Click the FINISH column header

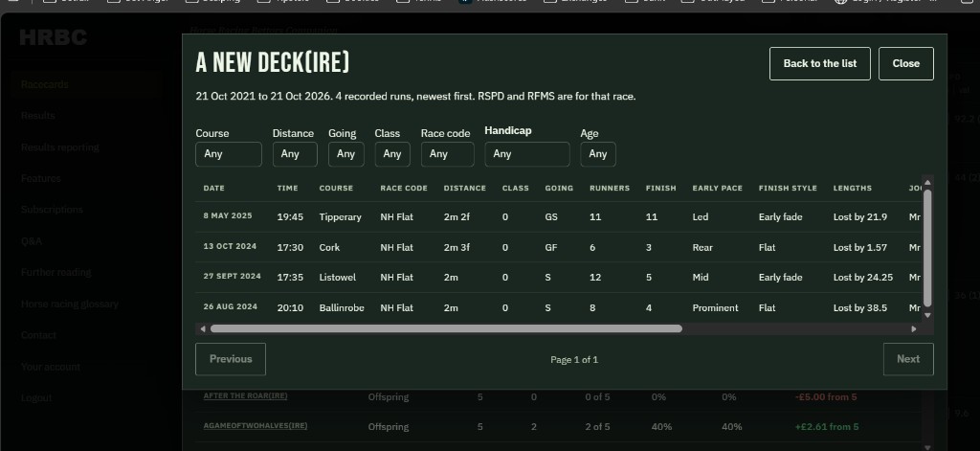click(x=660, y=188)
